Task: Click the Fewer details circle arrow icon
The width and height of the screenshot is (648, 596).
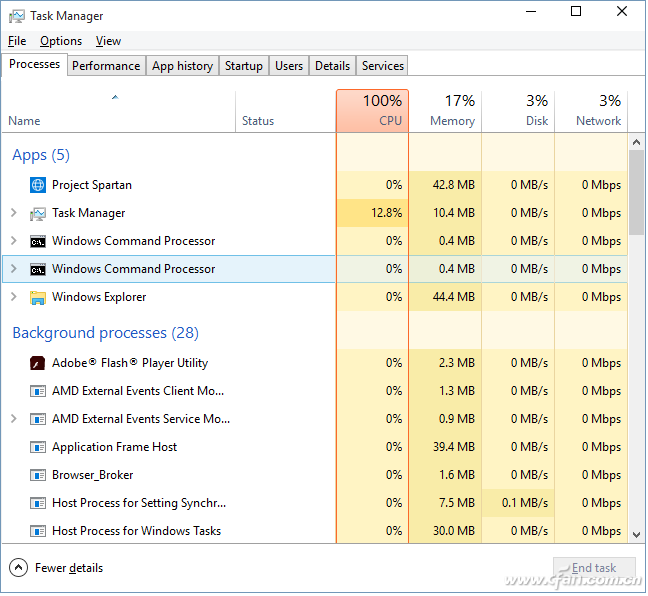Action: (18, 568)
